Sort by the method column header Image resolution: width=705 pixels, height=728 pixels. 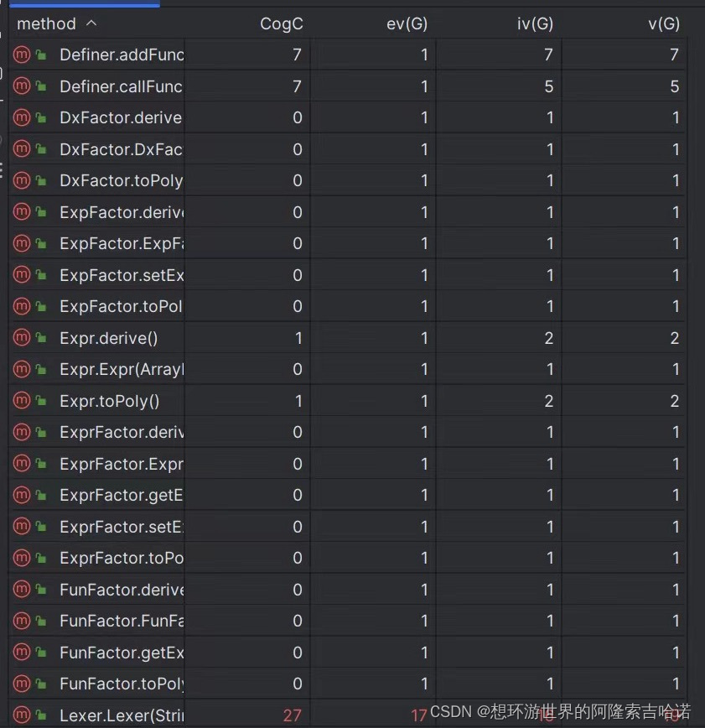46,23
